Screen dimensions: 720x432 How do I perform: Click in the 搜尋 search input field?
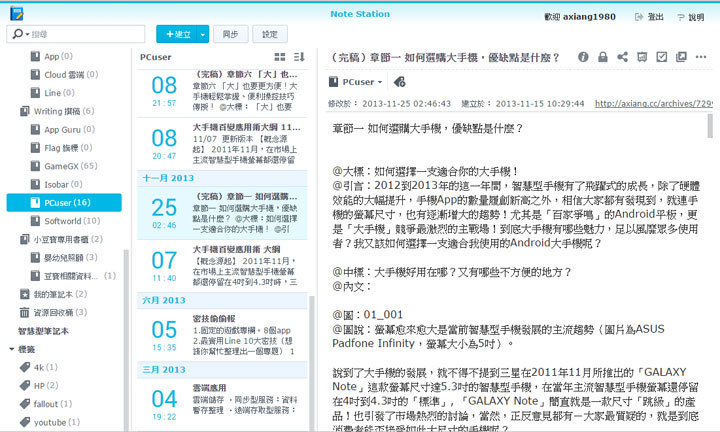point(75,34)
